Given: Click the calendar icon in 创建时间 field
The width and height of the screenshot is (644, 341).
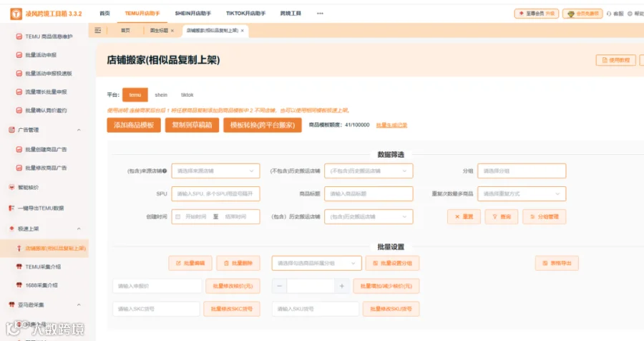Looking at the screenshot, I should tap(178, 217).
